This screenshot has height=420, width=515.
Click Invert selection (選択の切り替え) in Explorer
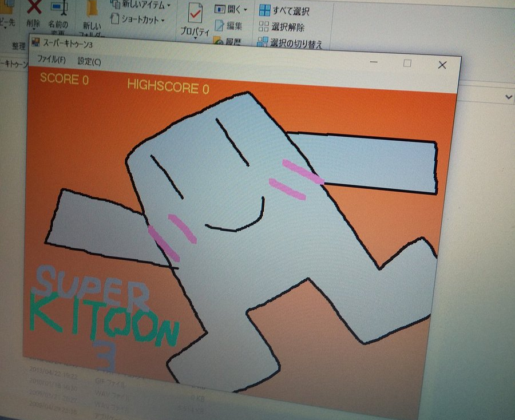[290, 43]
